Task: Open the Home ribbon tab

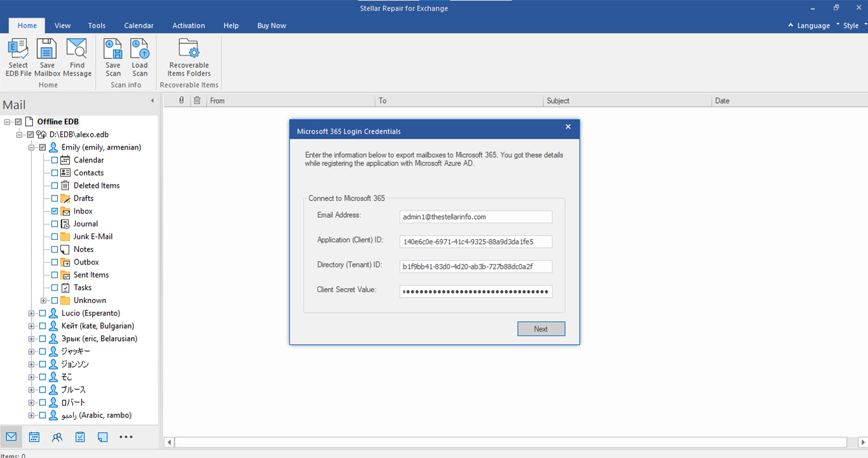Action: (27, 25)
